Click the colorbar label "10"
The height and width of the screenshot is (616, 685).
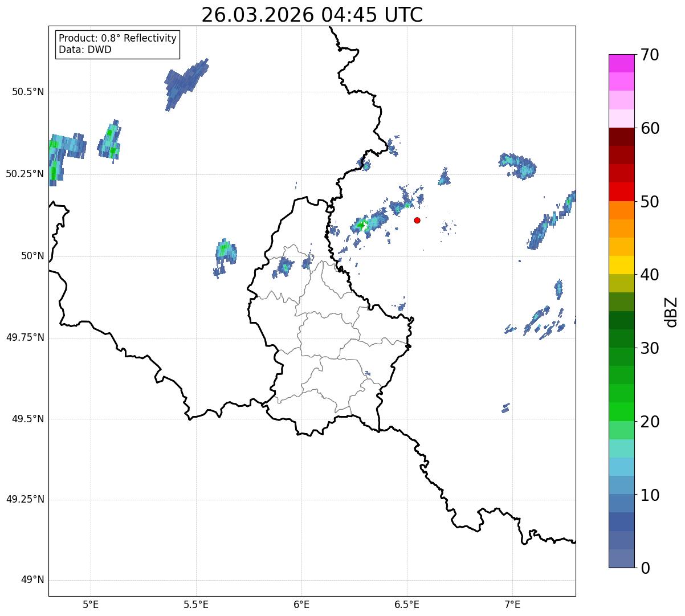tap(650, 495)
